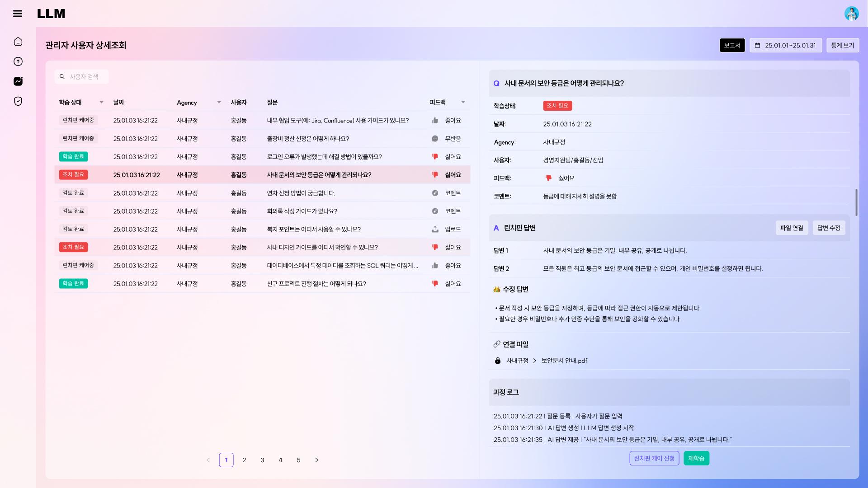Click the calendar icon in date range
This screenshot has height=488, width=868.
tap(758, 45)
